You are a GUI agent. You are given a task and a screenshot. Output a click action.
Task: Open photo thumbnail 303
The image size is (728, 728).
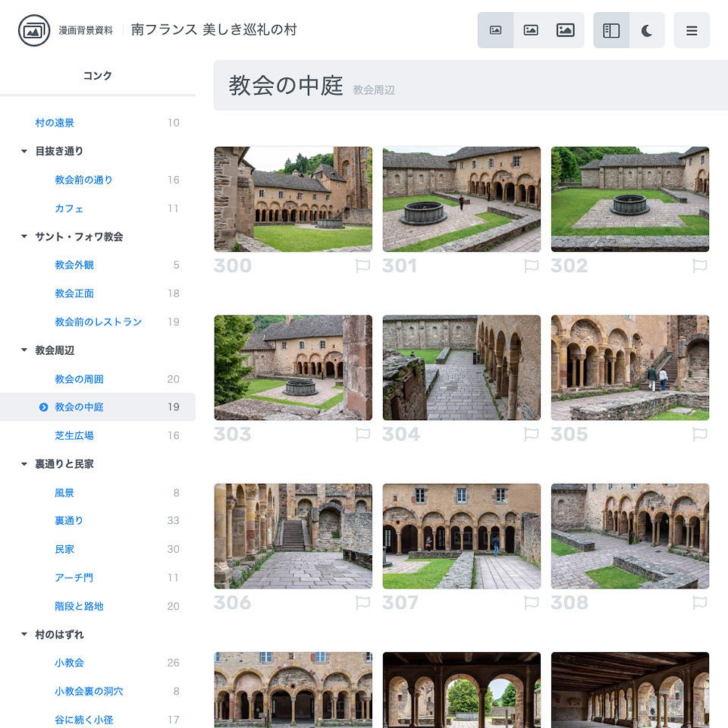[x=293, y=368]
